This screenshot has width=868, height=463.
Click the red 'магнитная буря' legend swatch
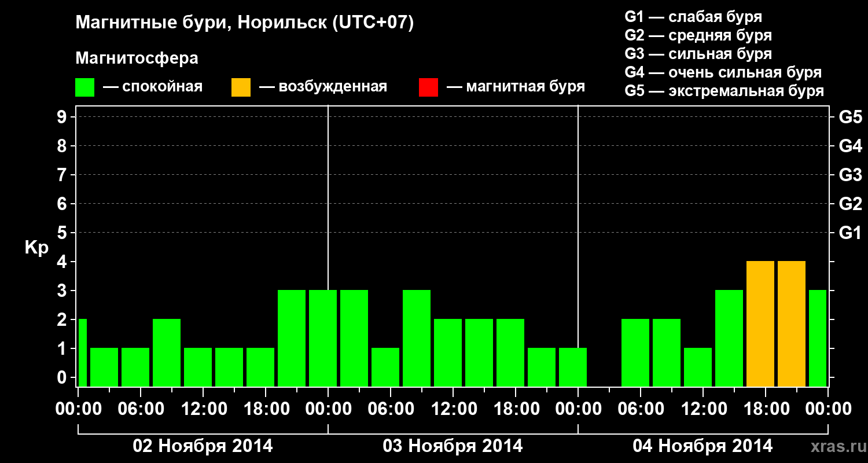pyautogui.click(x=428, y=87)
